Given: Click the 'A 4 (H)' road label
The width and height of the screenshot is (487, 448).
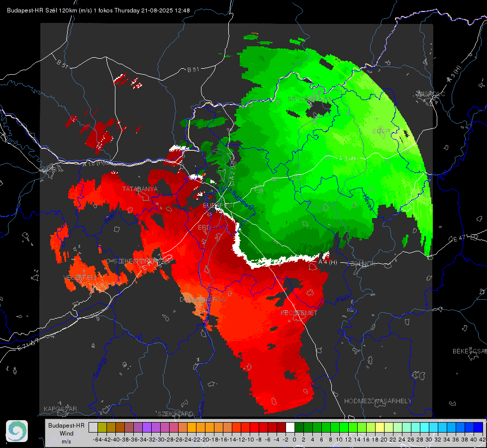Looking at the screenshot, I should tap(328, 262).
